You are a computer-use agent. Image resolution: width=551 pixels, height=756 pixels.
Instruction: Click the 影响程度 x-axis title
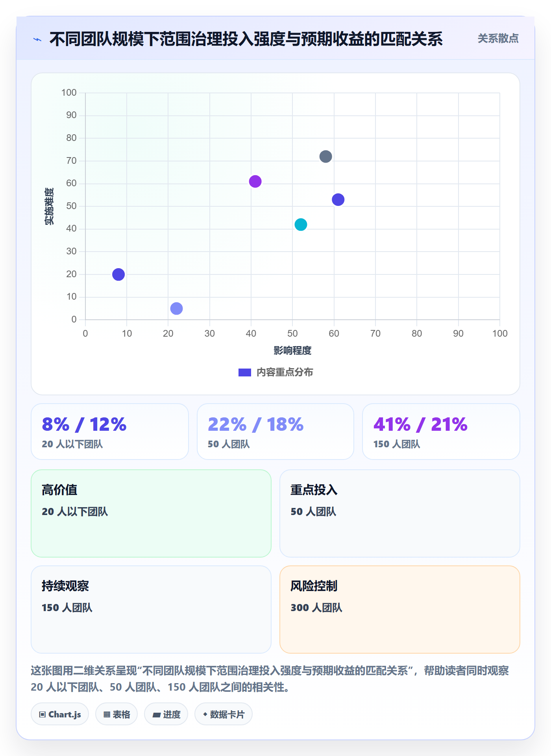pos(292,350)
